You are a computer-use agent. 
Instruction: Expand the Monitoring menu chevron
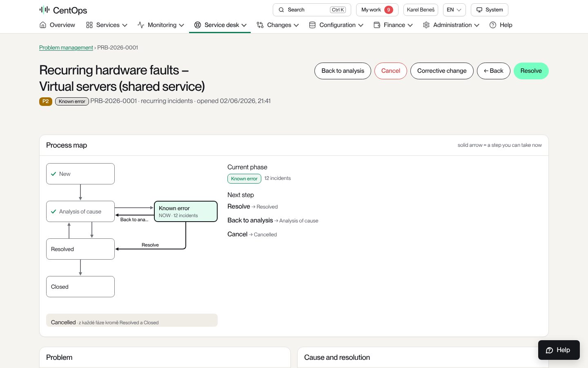tap(182, 25)
